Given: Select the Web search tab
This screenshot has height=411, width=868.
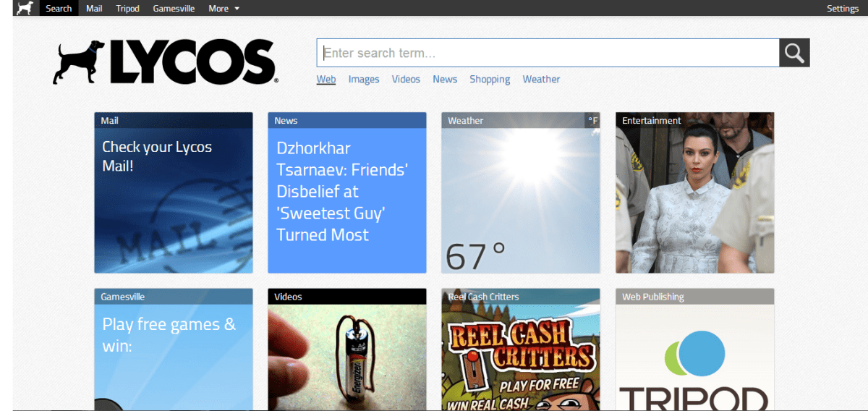Looking at the screenshot, I should tap(326, 80).
